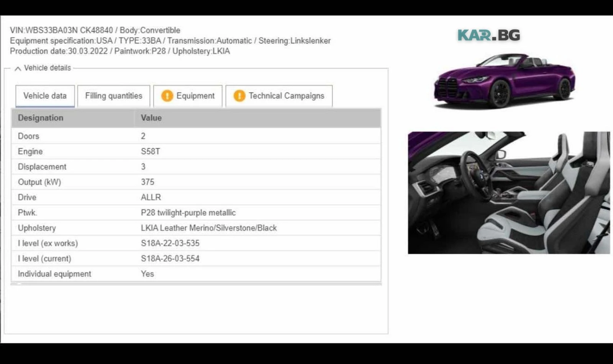Image resolution: width=613 pixels, height=364 pixels.
Task: Click the Equipment specification text line
Action: pos(170,41)
